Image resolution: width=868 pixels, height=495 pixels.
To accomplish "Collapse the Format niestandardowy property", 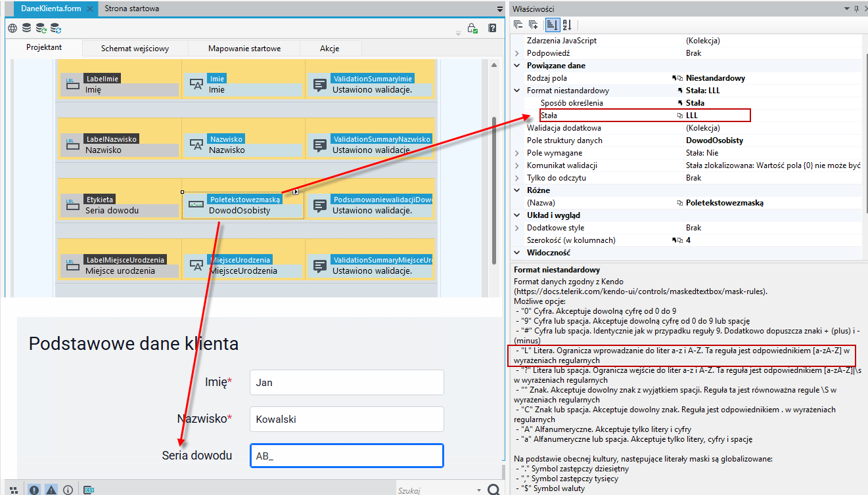I will [516, 91].
